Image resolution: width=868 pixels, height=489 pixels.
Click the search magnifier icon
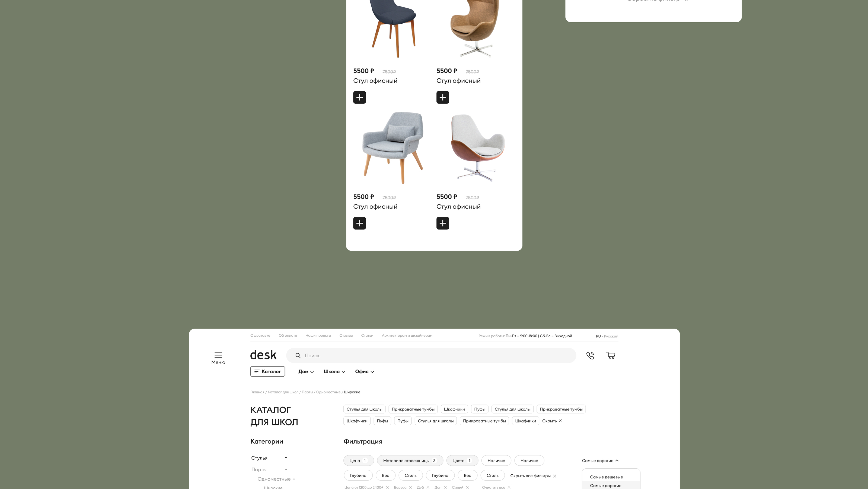point(298,355)
